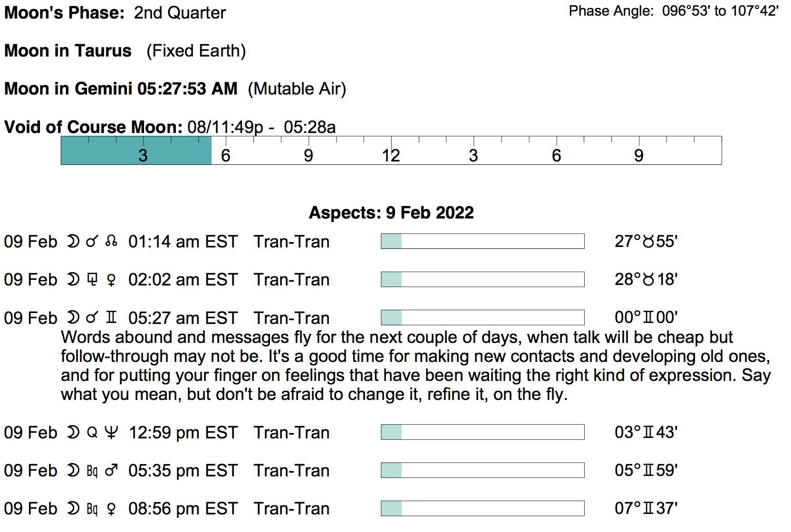Select the quintile Q symbol in 12:59 pm row
Image resolution: width=791 pixels, height=532 pixels.
point(92,432)
